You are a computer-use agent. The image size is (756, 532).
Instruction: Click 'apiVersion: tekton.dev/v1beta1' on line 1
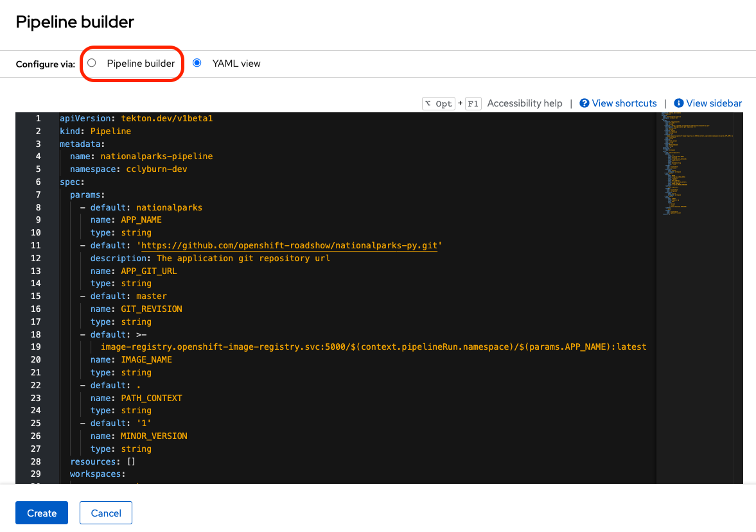pyautogui.click(x=136, y=118)
